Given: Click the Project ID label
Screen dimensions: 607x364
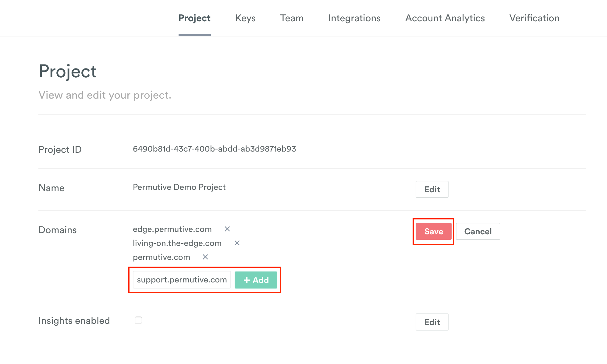Looking at the screenshot, I should 60,149.
